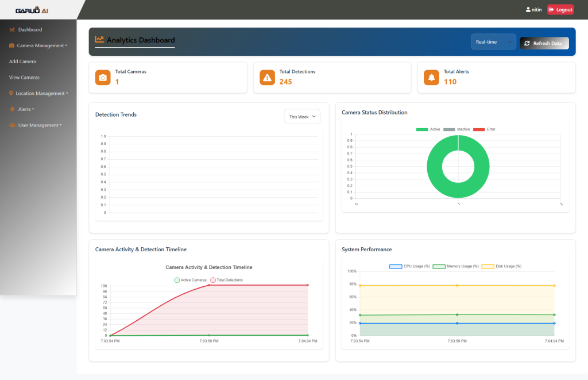Expand the Camera Management sidebar menu

pos(41,45)
